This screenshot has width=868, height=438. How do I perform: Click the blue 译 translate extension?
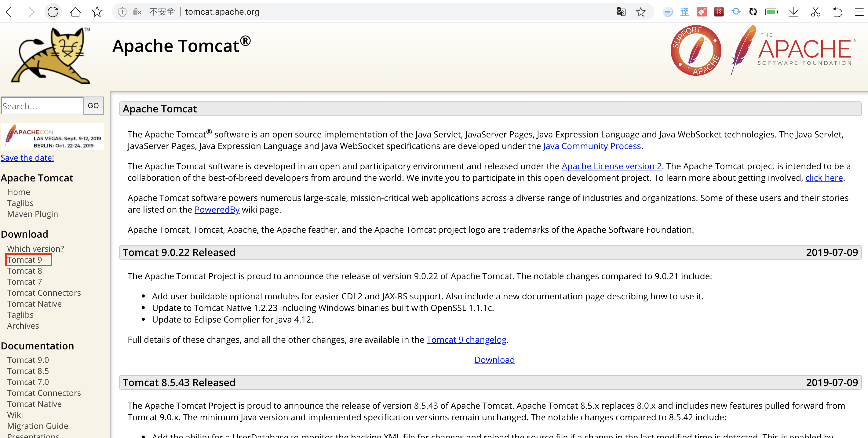coord(684,12)
